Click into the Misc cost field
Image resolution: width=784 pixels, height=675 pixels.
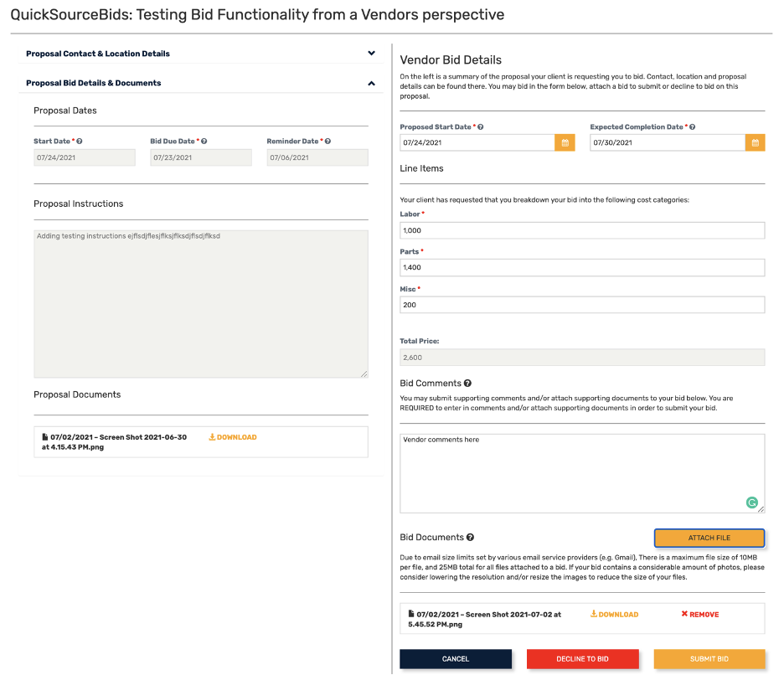coord(582,305)
